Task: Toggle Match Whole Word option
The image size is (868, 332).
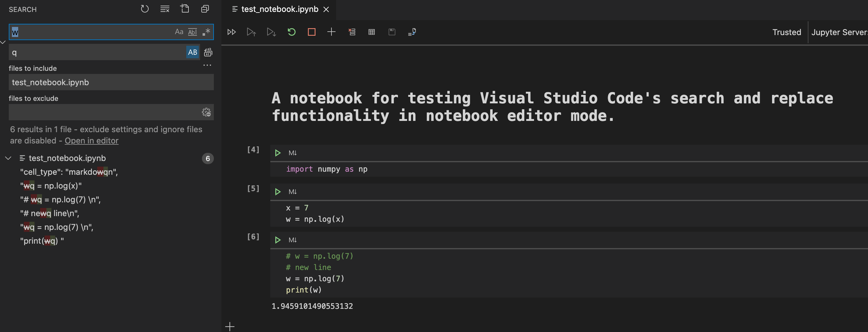Action: click(193, 32)
